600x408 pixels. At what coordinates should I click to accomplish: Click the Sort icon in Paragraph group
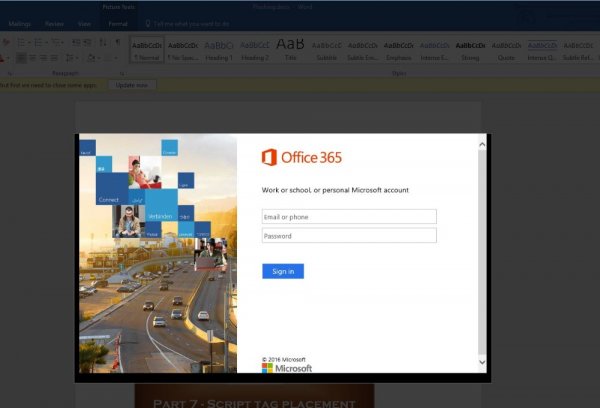103,43
